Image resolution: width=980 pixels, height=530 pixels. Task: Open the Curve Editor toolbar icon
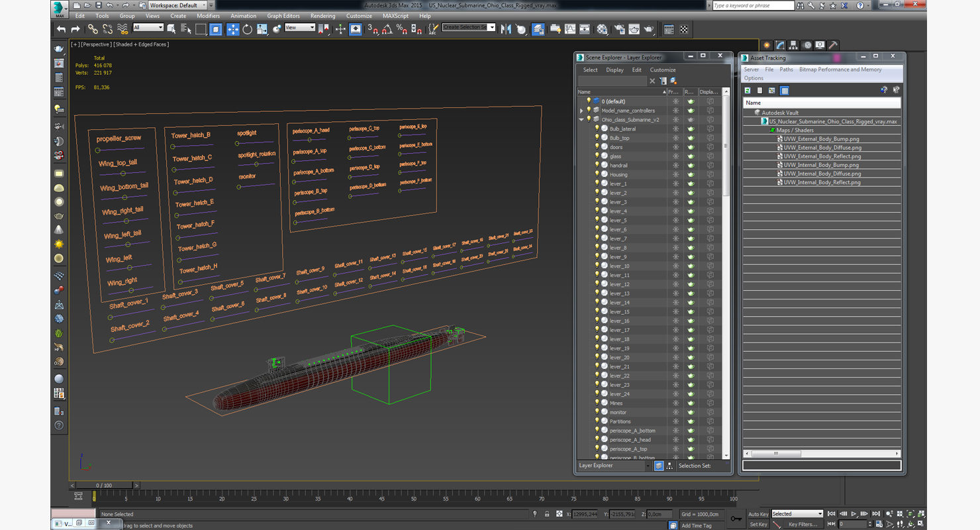pos(570,29)
